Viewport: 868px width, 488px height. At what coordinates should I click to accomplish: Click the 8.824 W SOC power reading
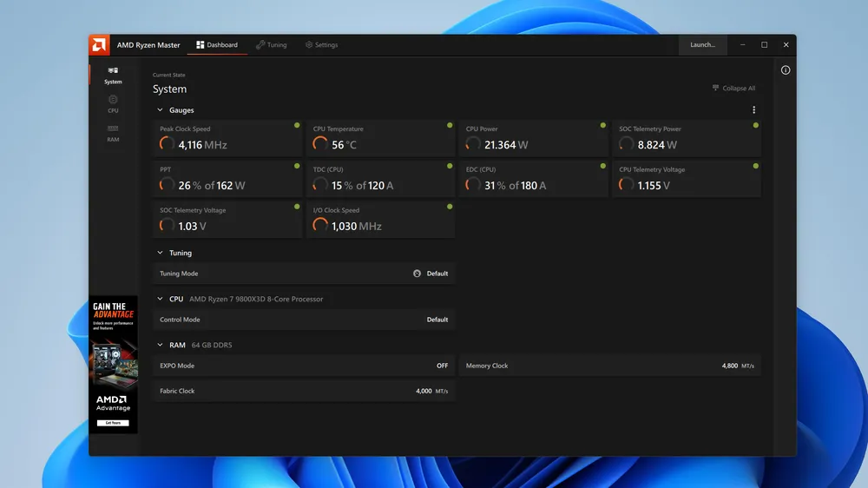pyautogui.click(x=657, y=144)
